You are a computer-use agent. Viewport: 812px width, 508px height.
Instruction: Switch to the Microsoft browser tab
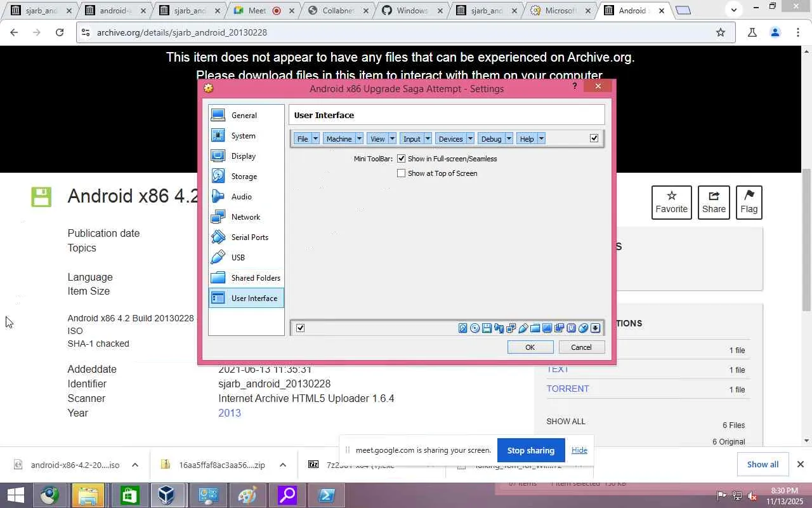click(561, 11)
